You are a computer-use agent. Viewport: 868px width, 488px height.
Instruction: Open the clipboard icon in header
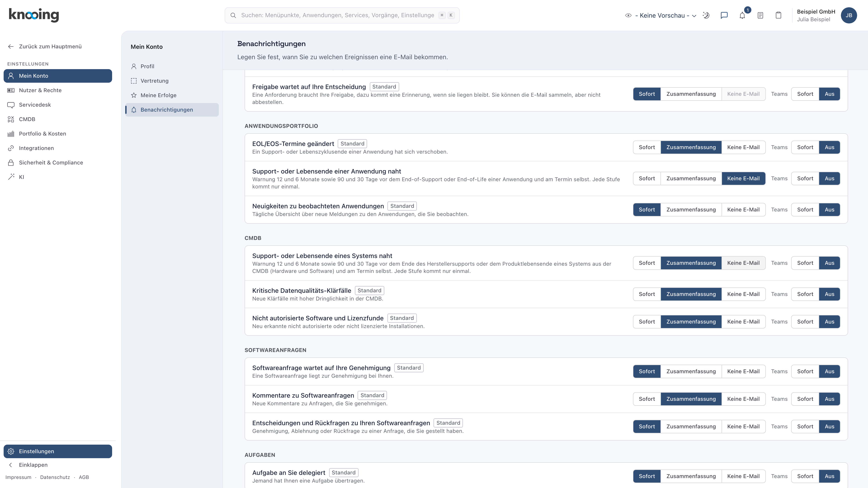[x=778, y=16]
